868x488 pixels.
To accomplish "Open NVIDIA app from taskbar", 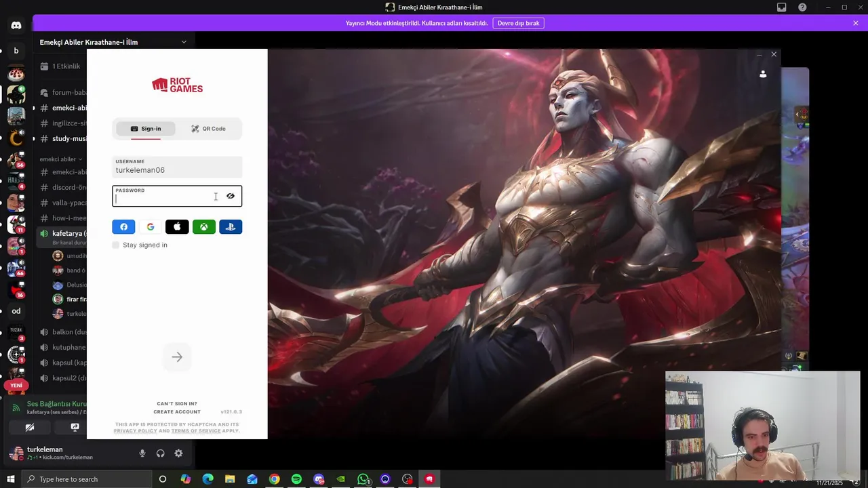I will coord(340,479).
